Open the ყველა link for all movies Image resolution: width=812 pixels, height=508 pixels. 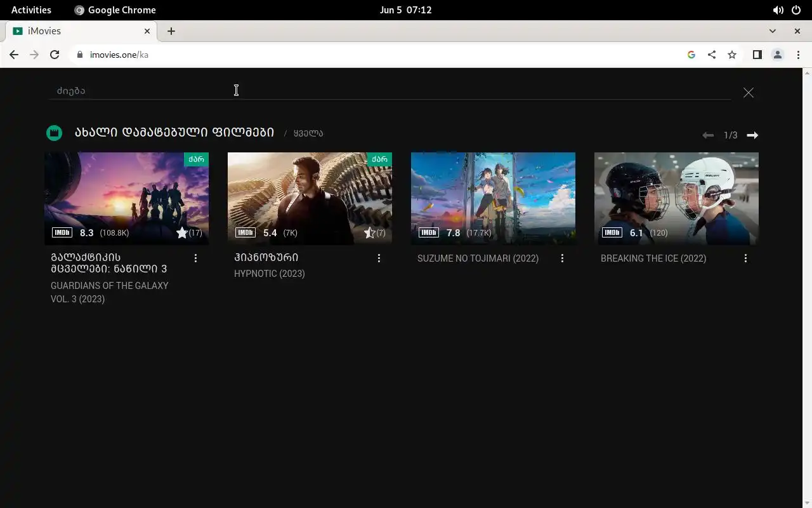click(308, 133)
